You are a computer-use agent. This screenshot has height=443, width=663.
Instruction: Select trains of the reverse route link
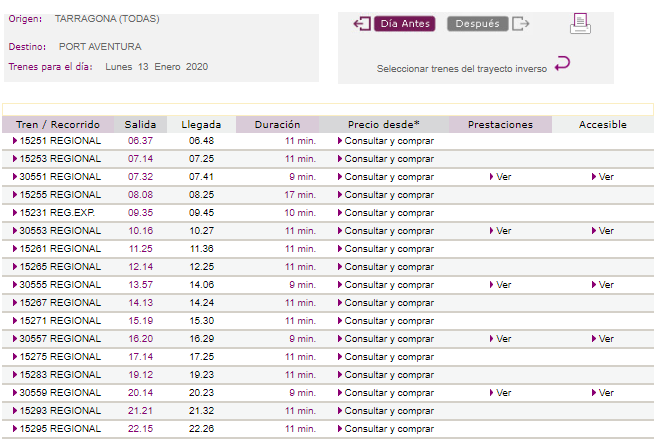click(x=461, y=69)
